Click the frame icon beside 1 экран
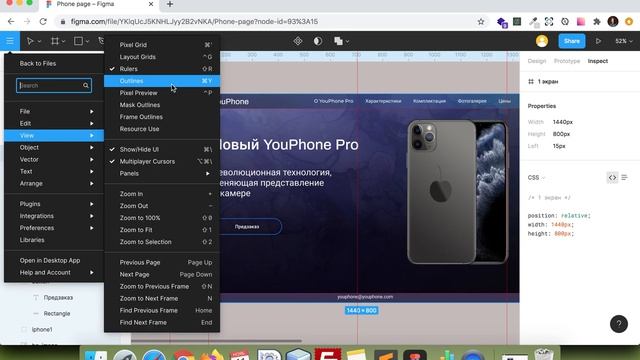 pos(531,82)
